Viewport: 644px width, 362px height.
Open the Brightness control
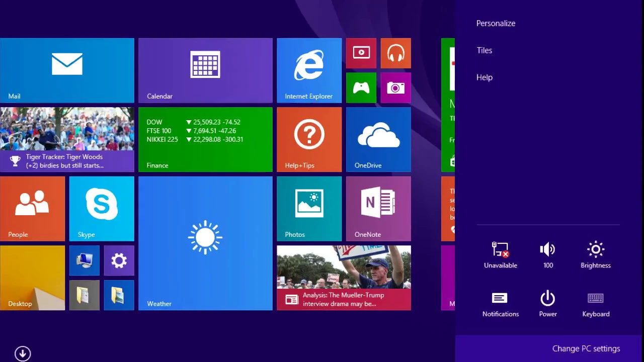[596, 255]
